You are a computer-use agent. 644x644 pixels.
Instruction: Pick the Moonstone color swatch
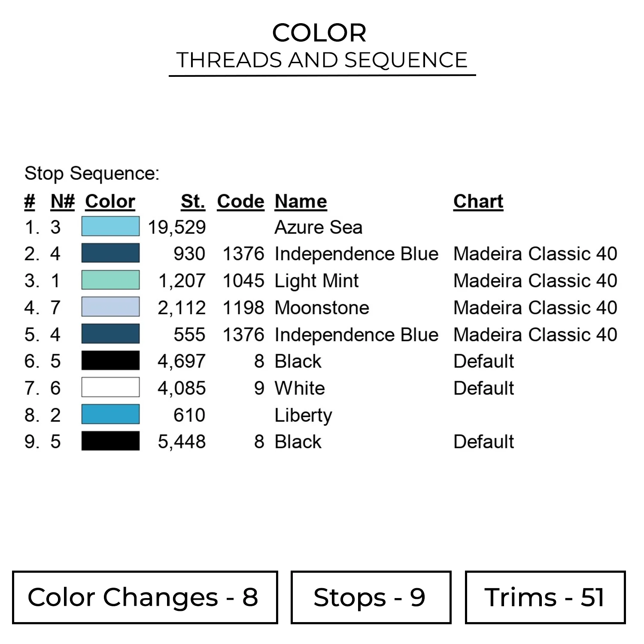point(110,307)
